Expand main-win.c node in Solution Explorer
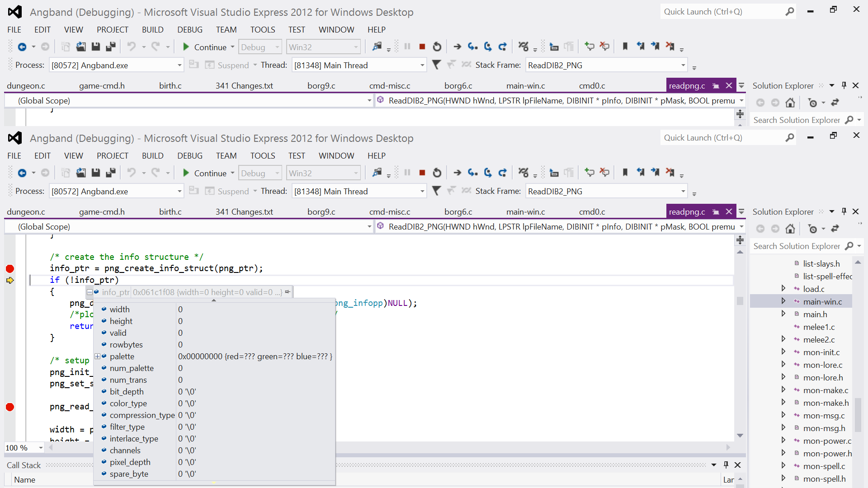Viewport: 868px width, 488px height. coord(783,301)
